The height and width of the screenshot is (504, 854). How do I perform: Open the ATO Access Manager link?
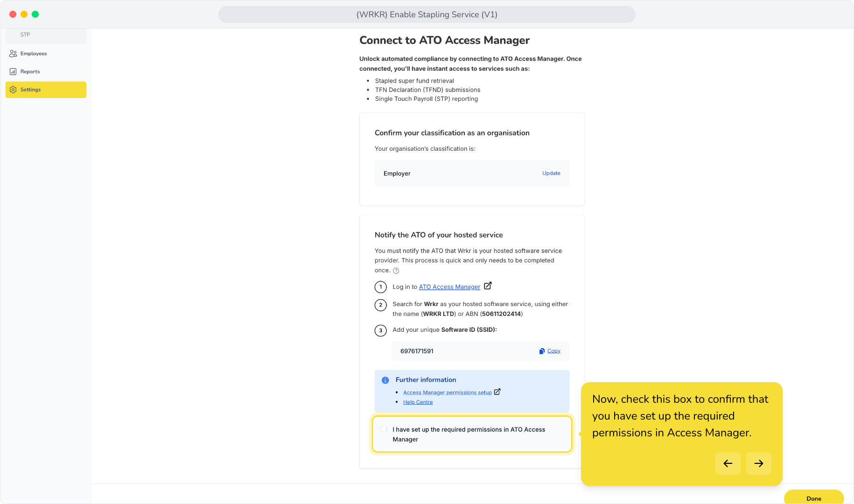449,287
